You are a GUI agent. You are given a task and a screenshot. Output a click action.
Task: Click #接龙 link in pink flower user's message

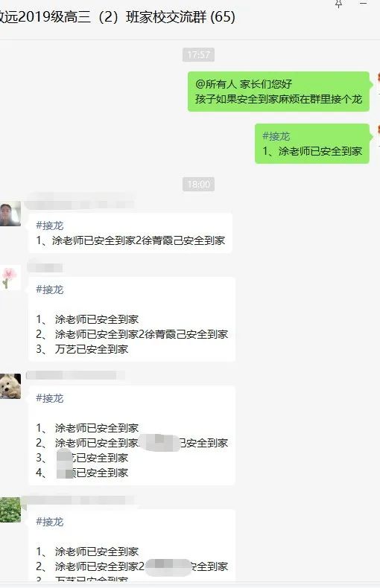pos(50,290)
